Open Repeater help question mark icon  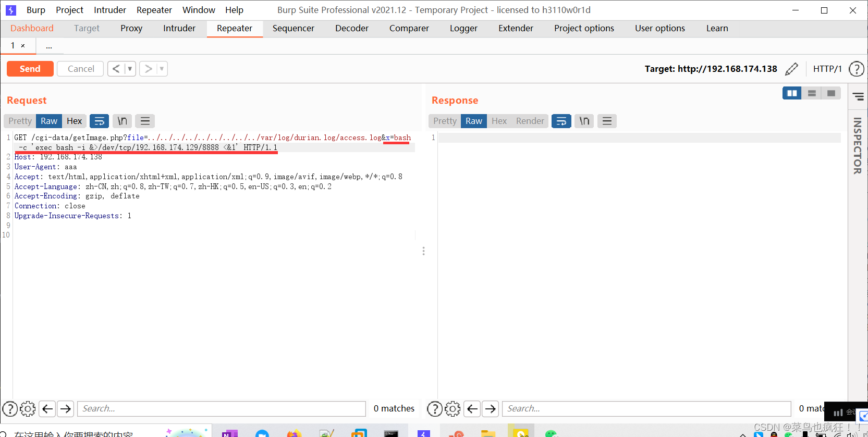point(856,69)
